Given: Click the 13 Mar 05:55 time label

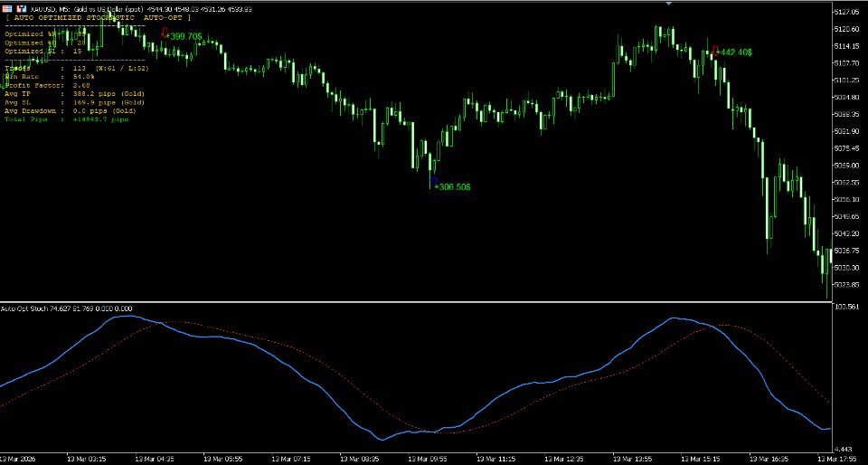Looking at the screenshot, I should point(222,459).
